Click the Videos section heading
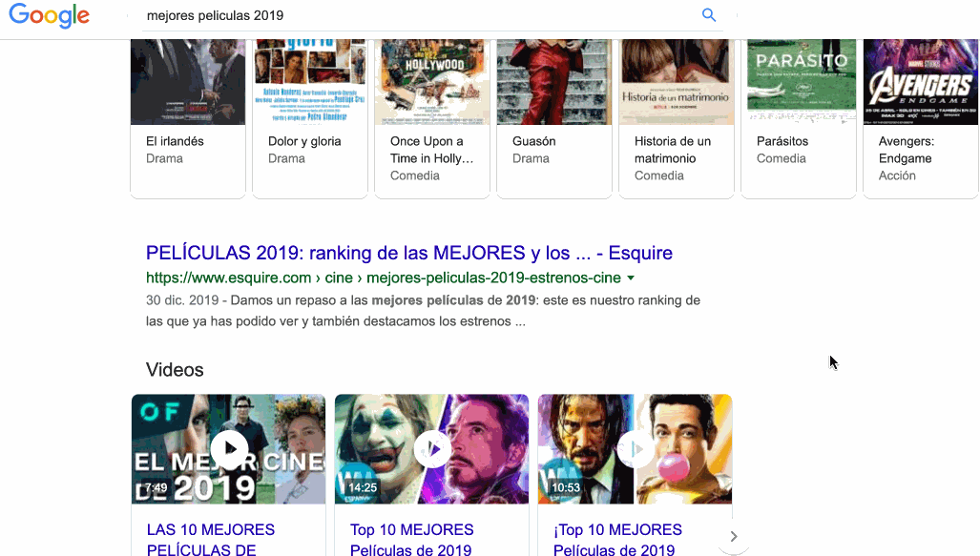The width and height of the screenshot is (980, 556). (175, 370)
